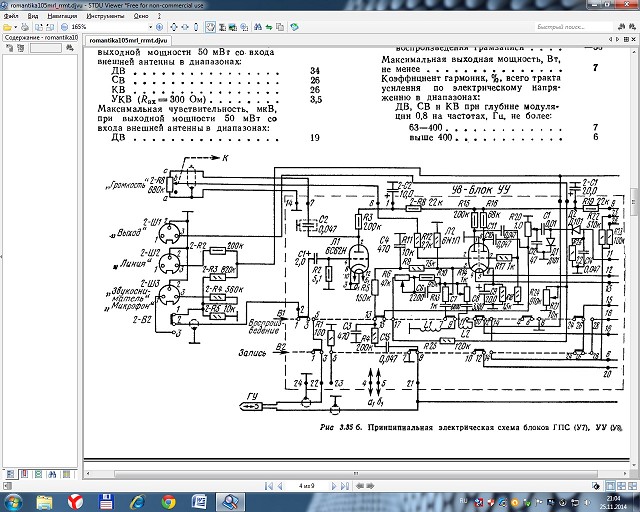The image size is (640, 512).
Task: Enable facing pages layout mode
Action: click(621, 486)
